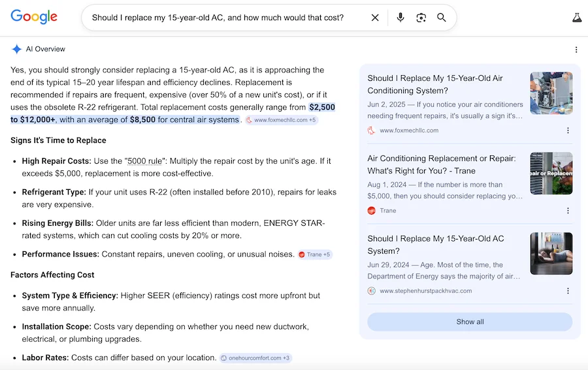Click the Google logo
The image size is (588, 370).
34,17
